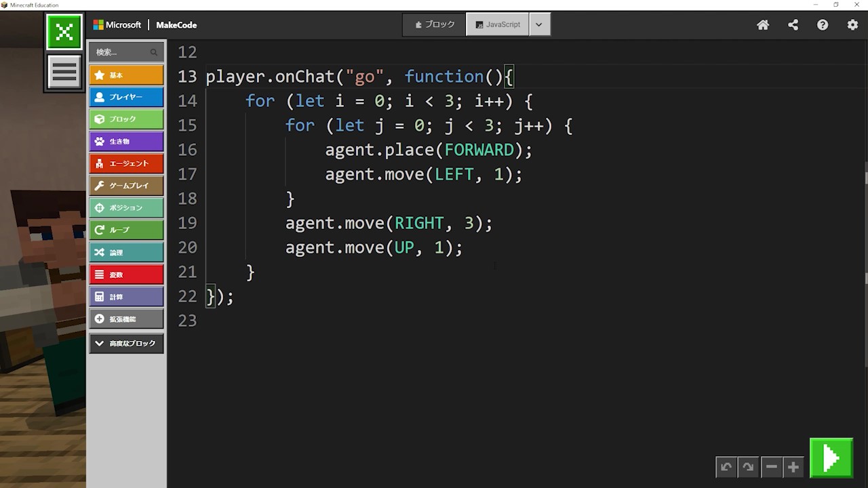
Task: Select the プレイヤー category
Action: click(x=126, y=97)
